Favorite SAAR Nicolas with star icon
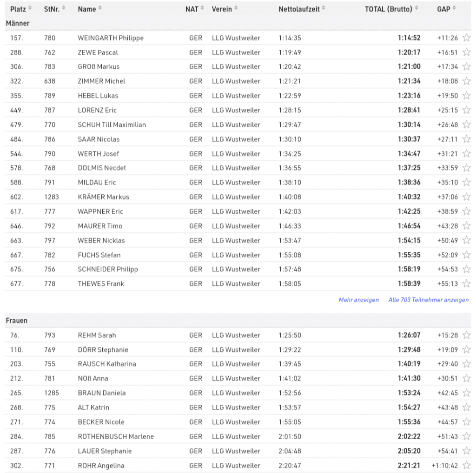 (466, 139)
